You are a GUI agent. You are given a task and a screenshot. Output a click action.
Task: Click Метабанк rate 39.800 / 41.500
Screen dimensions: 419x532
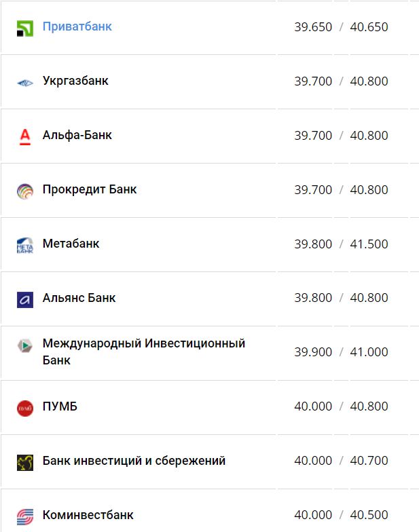pyautogui.click(x=341, y=244)
